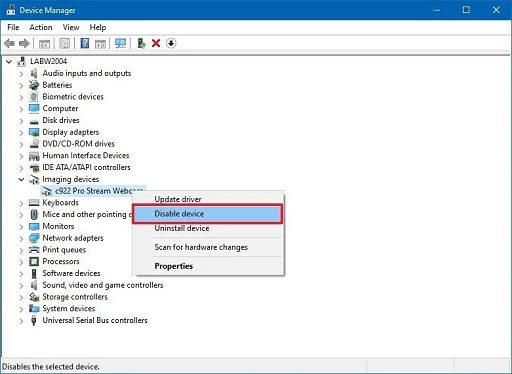Image resolution: width=512 pixels, height=374 pixels.
Task: Collapse the Imaging devices node
Action: pos(21,179)
